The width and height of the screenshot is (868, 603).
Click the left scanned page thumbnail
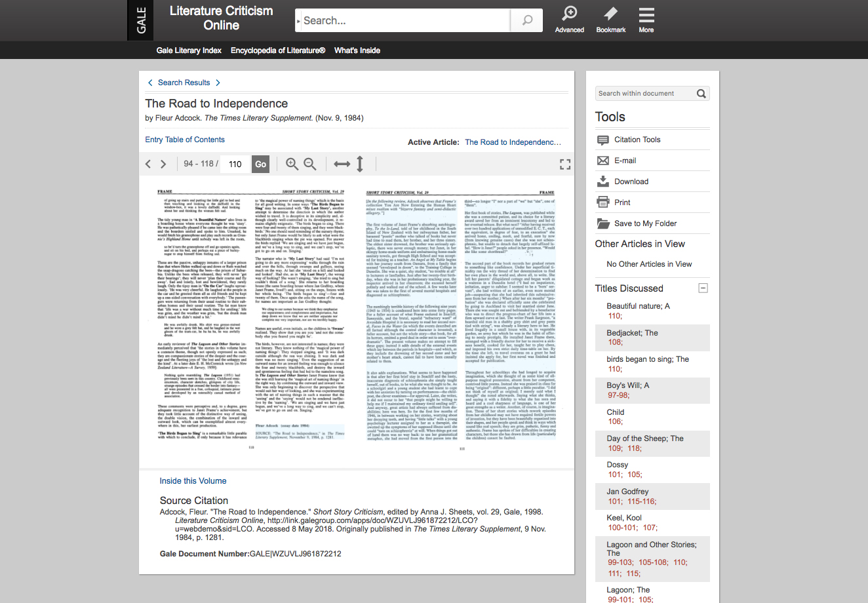pyautogui.click(x=251, y=321)
